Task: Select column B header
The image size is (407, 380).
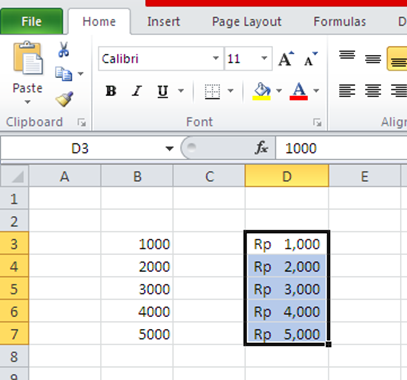Action: (x=137, y=176)
